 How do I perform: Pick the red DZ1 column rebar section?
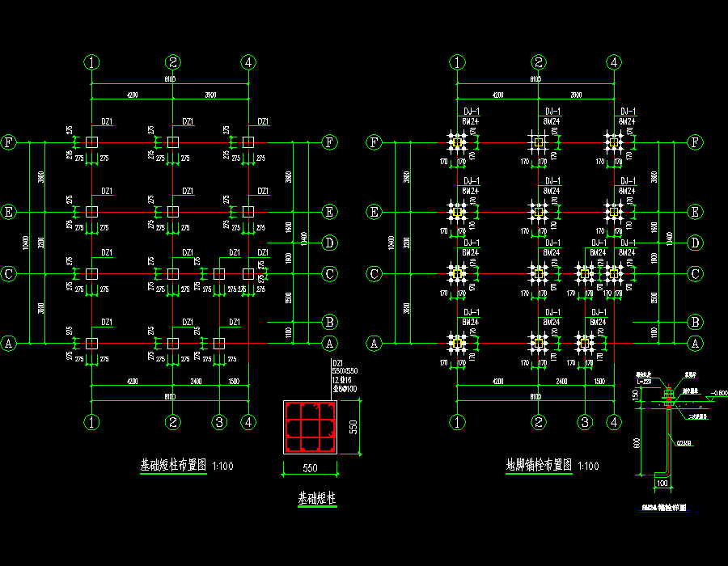(x=309, y=426)
